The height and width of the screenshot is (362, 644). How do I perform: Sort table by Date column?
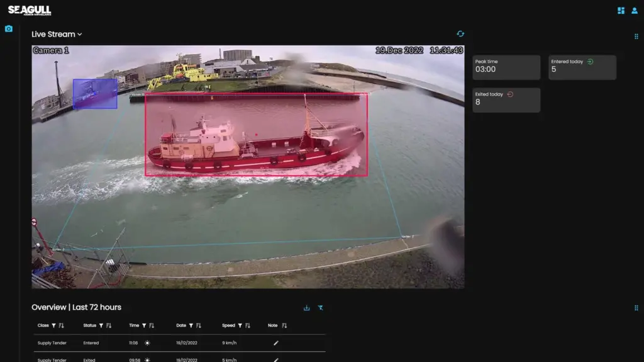(x=199, y=325)
